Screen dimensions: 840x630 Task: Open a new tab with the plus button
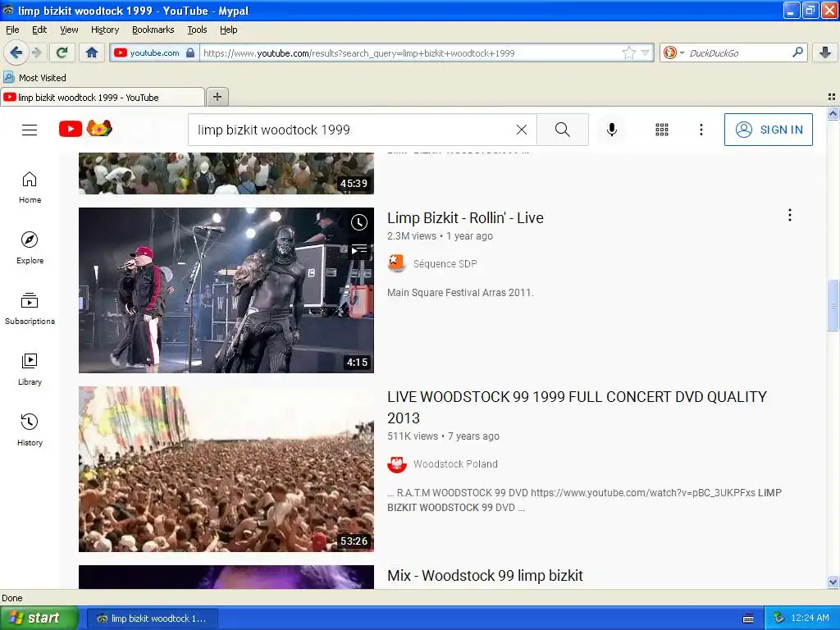(217, 97)
